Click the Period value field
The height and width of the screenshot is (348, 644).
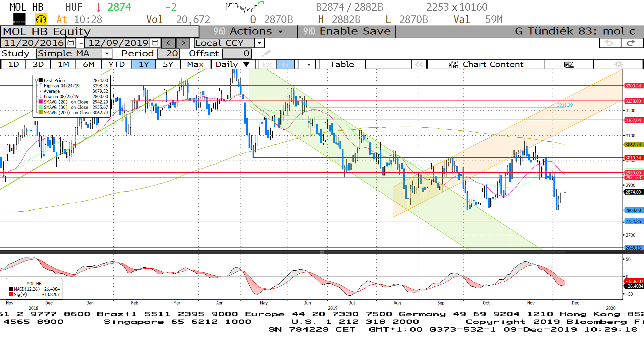168,53
